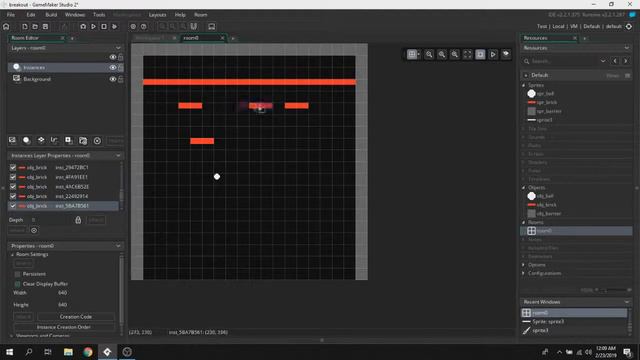Add a new layer folder icon
The width and height of the screenshot is (640, 360).
(x=83, y=141)
